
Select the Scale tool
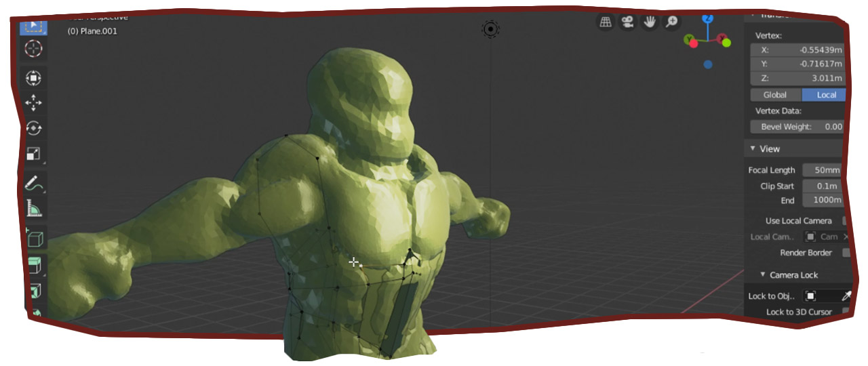[x=33, y=154]
